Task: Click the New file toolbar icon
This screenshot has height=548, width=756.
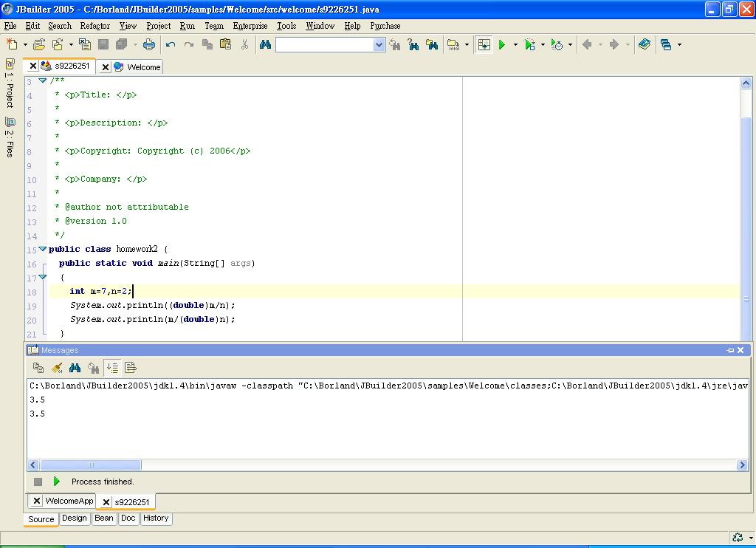Action: click(x=12, y=44)
